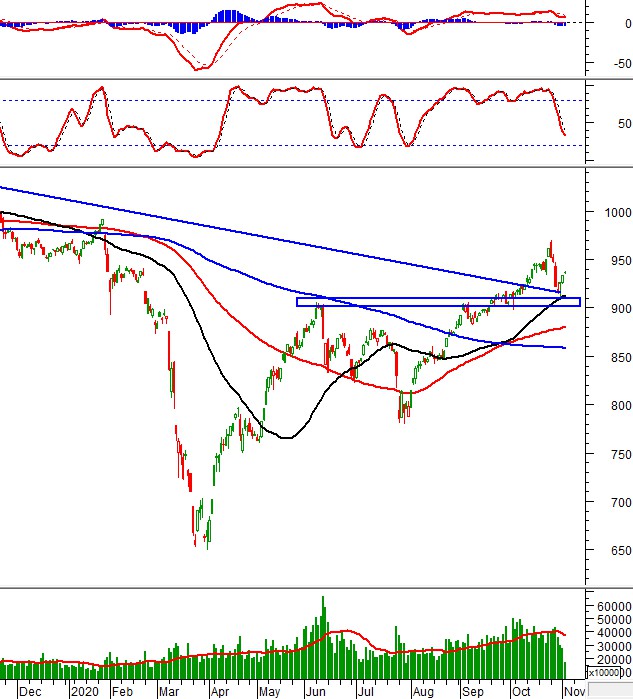The image size is (633, 699).
Task: Click the blue horizontal rectangle support zone
Action: 437,302
